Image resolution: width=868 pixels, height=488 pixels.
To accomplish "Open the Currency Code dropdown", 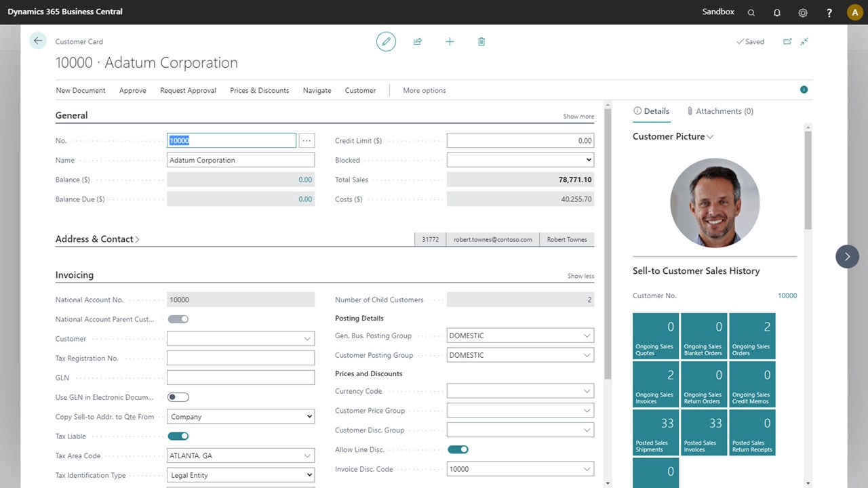I will click(x=520, y=391).
